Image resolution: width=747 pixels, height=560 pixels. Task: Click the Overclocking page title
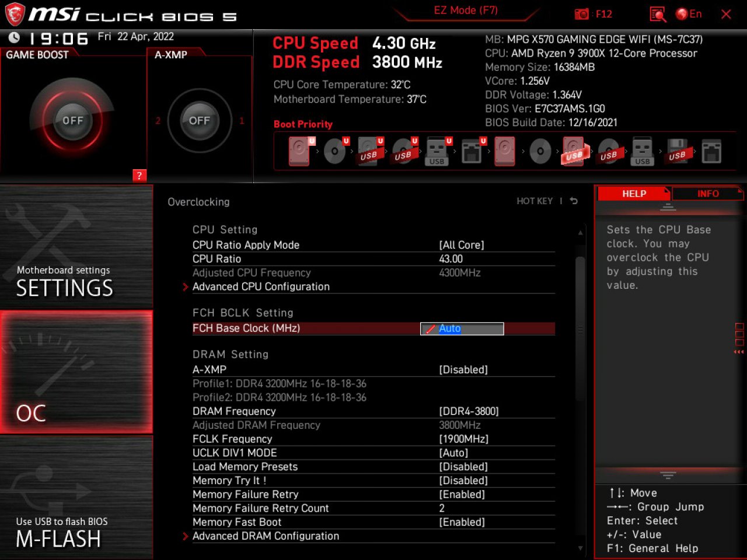coord(198,202)
